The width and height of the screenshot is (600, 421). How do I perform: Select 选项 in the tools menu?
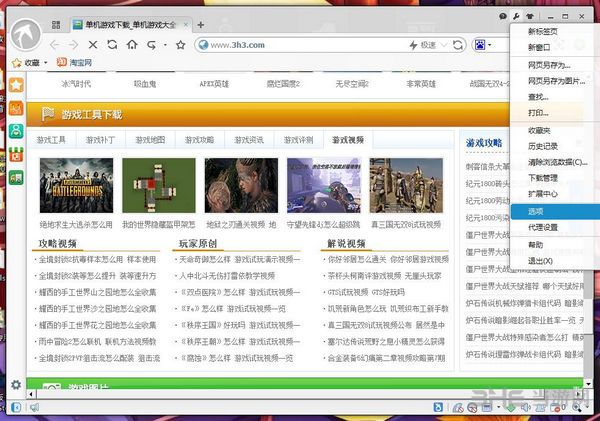tap(536, 211)
